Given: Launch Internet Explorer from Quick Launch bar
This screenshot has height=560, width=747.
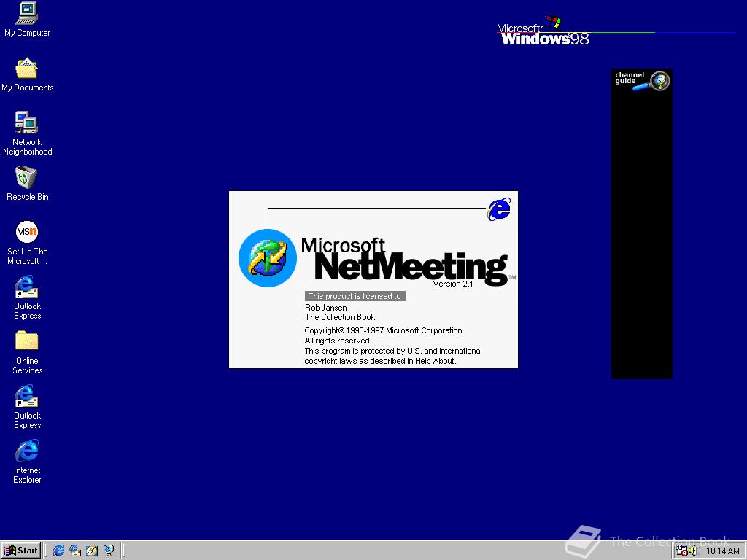Looking at the screenshot, I should (58, 551).
